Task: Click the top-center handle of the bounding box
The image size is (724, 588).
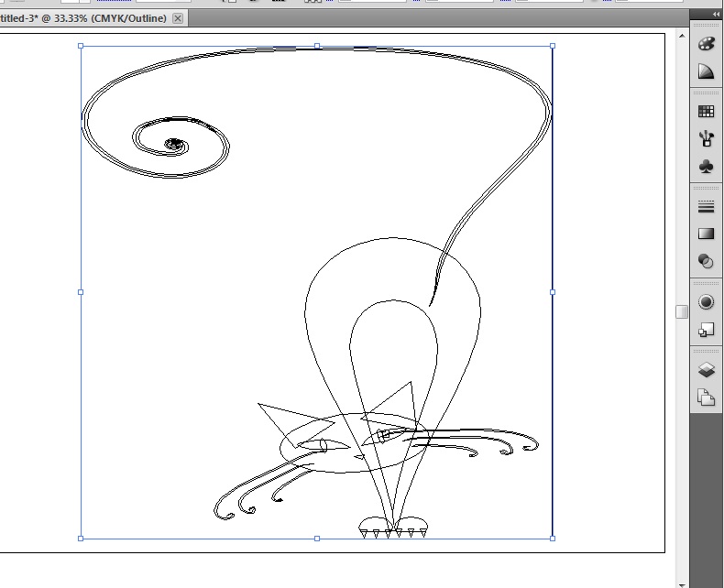Action: tap(317, 45)
